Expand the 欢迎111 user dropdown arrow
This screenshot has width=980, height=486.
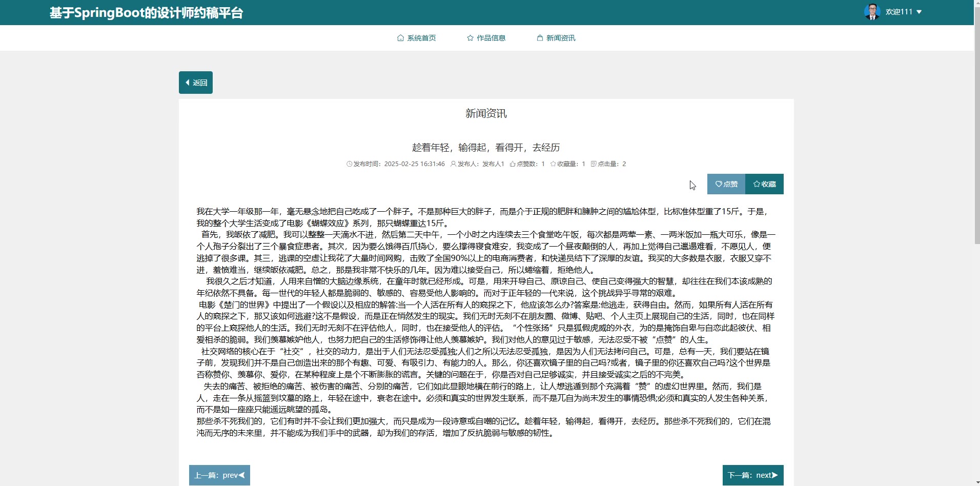(x=919, y=12)
